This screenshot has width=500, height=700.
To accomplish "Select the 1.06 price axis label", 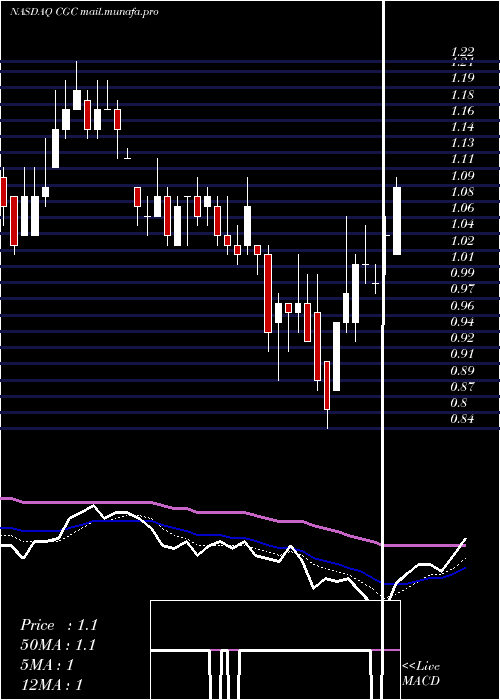I will point(462,208).
